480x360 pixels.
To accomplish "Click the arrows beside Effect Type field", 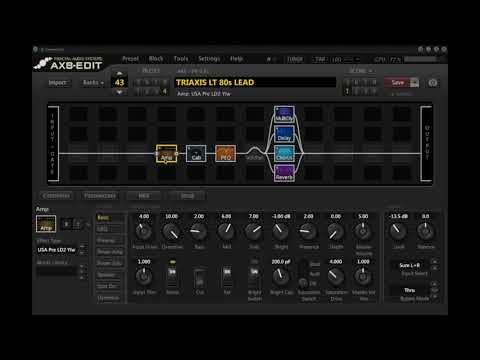I will (x=82, y=250).
